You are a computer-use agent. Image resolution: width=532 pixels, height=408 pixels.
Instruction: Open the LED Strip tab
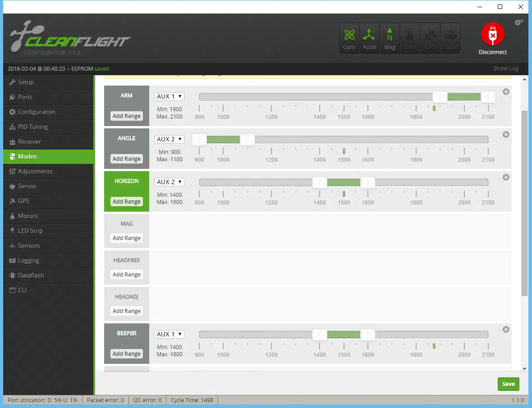[48, 231]
